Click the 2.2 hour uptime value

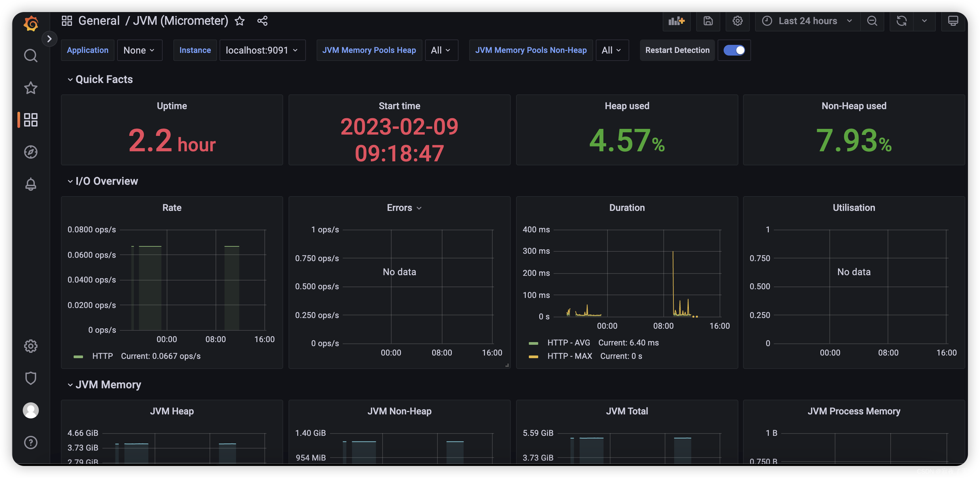tap(172, 141)
